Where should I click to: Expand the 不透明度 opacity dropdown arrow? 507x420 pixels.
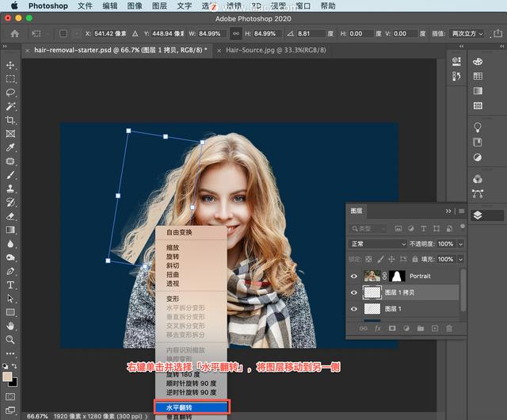(460, 244)
